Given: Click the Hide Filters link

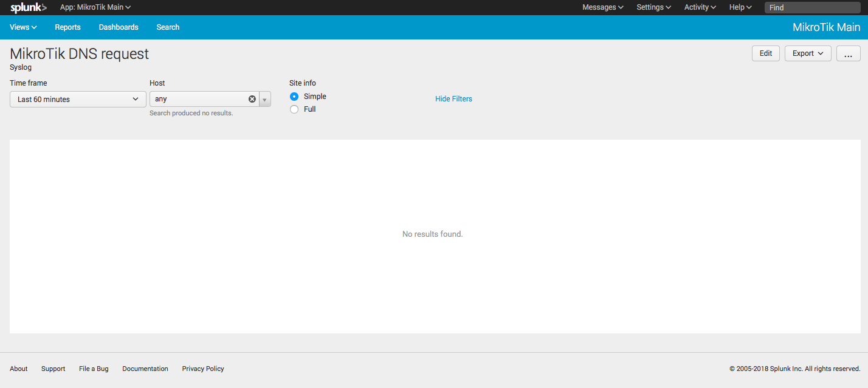Looking at the screenshot, I should pyautogui.click(x=453, y=99).
